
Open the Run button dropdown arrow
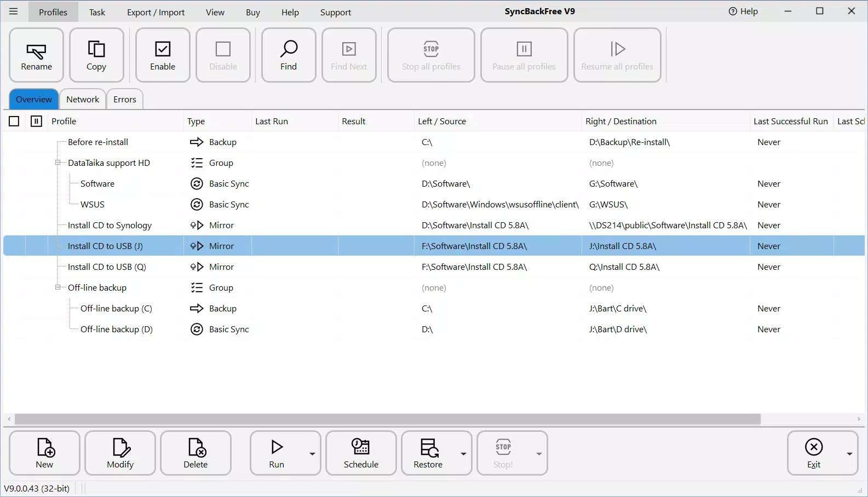point(312,454)
